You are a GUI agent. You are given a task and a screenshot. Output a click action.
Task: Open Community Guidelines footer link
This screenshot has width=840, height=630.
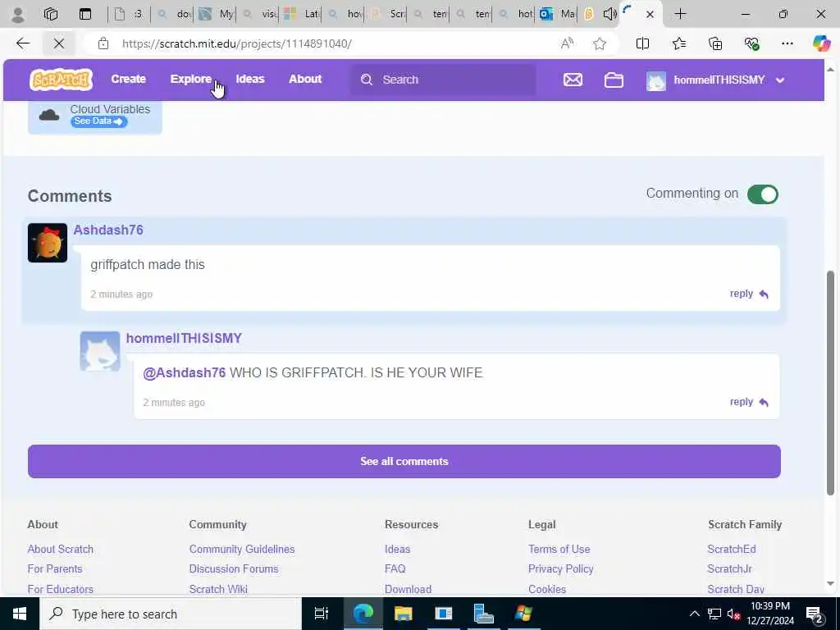pos(242,549)
